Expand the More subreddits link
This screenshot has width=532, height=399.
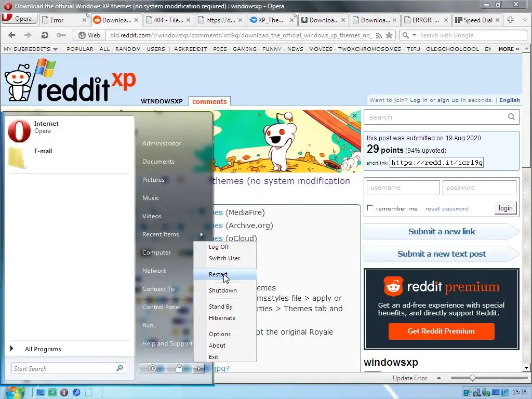pos(509,49)
